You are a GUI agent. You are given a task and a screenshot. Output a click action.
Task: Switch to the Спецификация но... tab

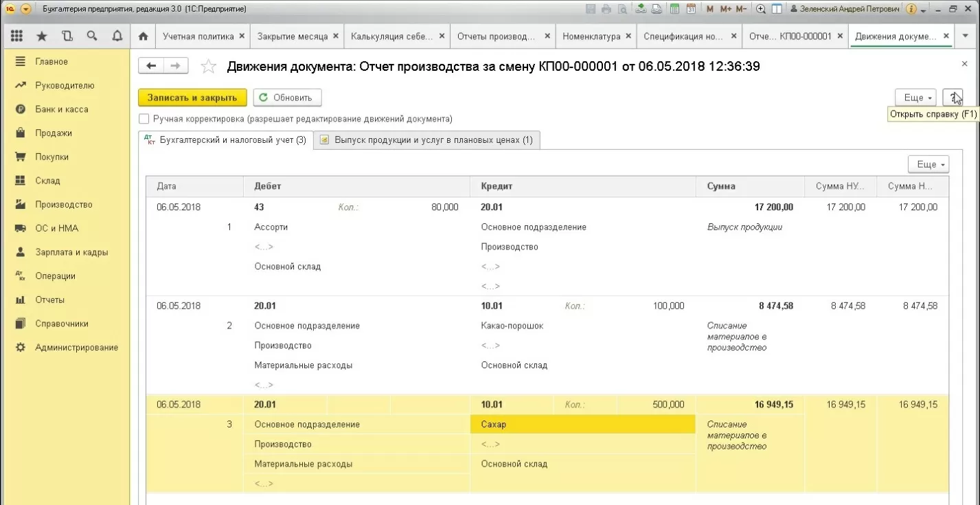(683, 36)
